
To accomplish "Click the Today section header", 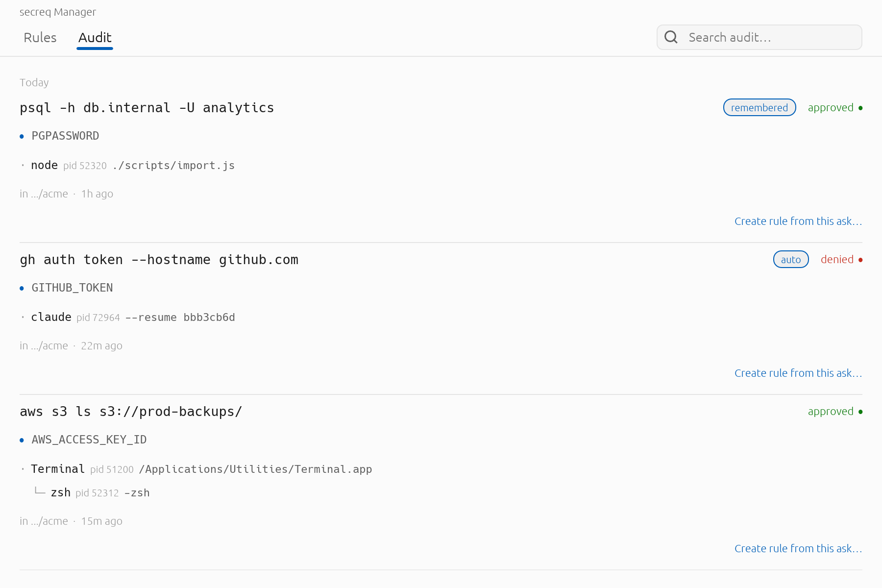I will pos(34,83).
